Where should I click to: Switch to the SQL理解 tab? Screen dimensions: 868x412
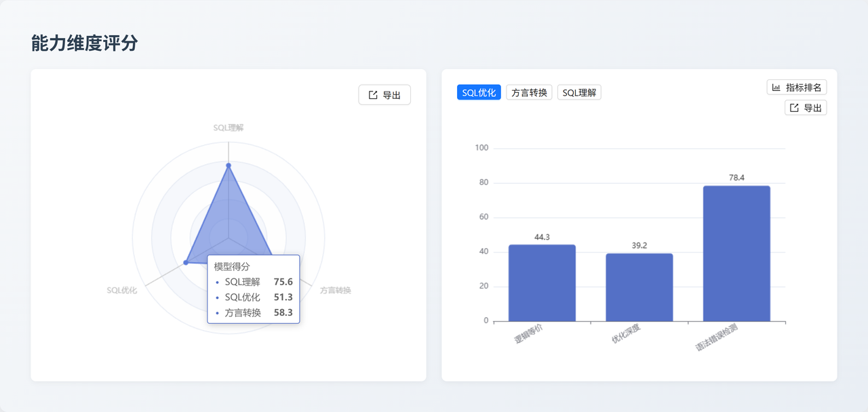(579, 91)
